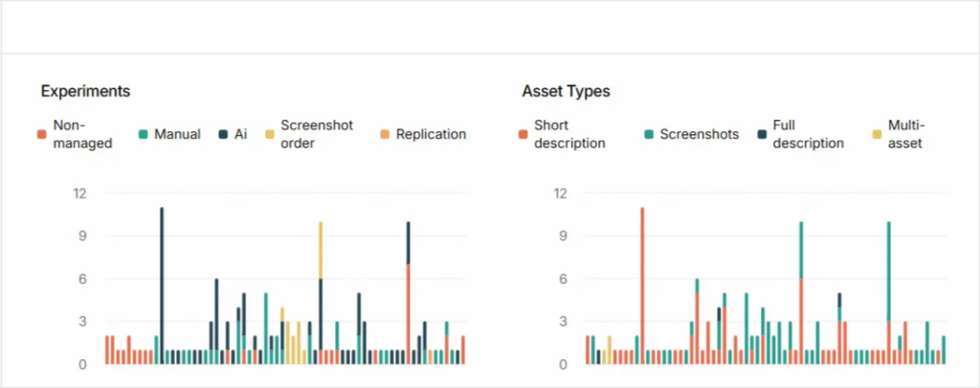Click the dark Full description legend marker

coord(762,134)
